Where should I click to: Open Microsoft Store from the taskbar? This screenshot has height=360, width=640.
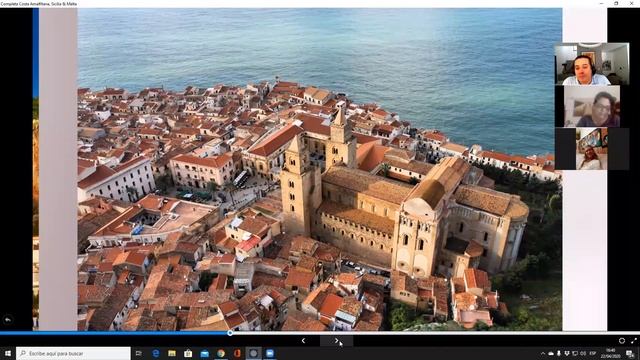pos(188,353)
